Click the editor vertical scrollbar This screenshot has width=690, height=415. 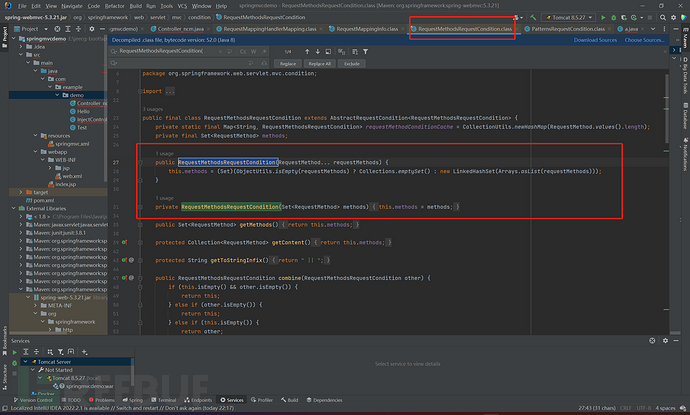[x=667, y=108]
